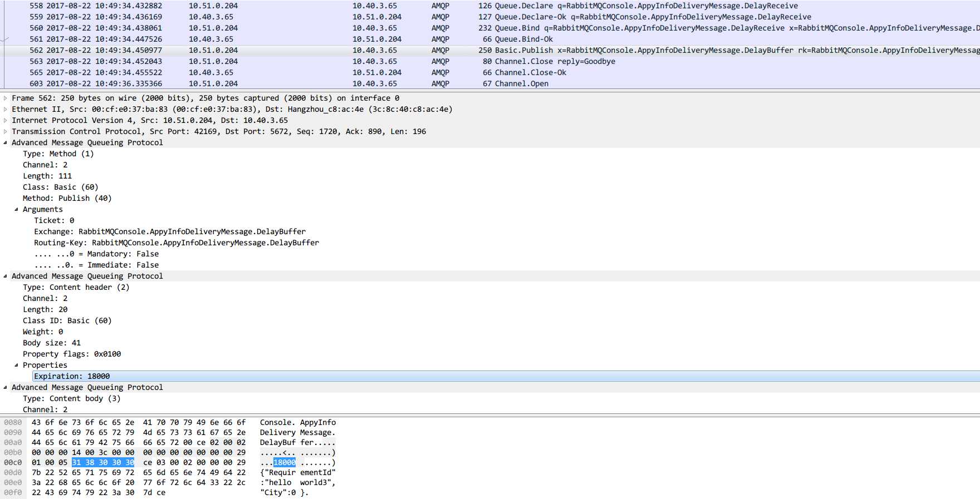Viewport: 980px width, 499px height.
Task: Collapse the Arguments subtree
Action: point(16,209)
